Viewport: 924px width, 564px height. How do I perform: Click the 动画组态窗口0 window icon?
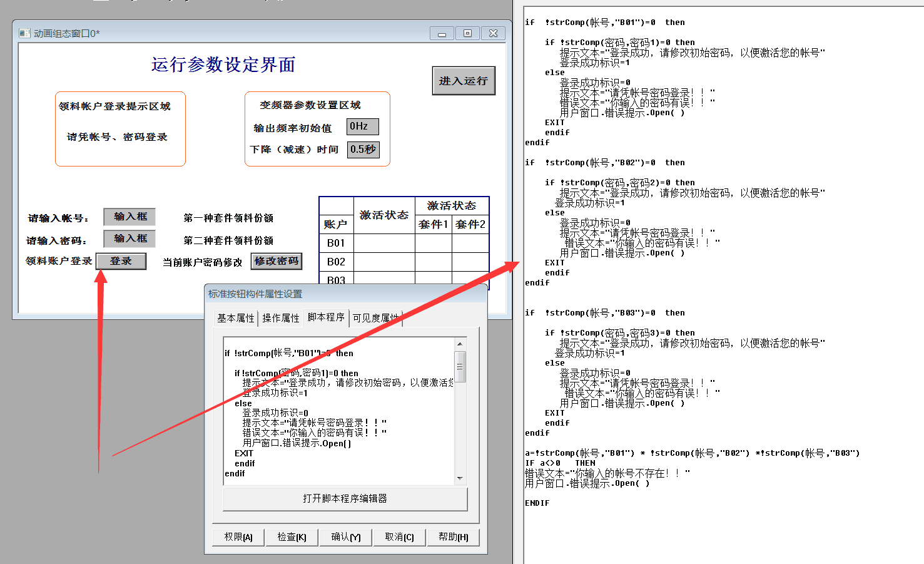(x=24, y=33)
